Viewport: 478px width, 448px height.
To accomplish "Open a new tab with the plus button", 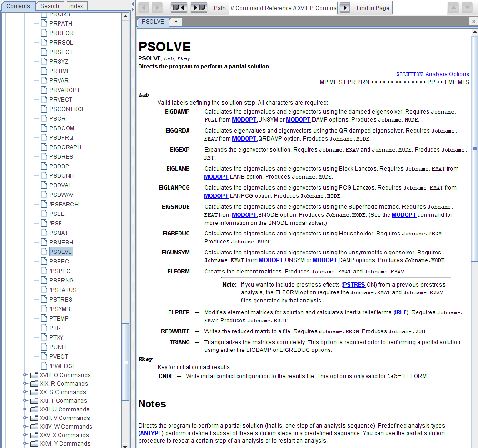I will coord(176,21).
